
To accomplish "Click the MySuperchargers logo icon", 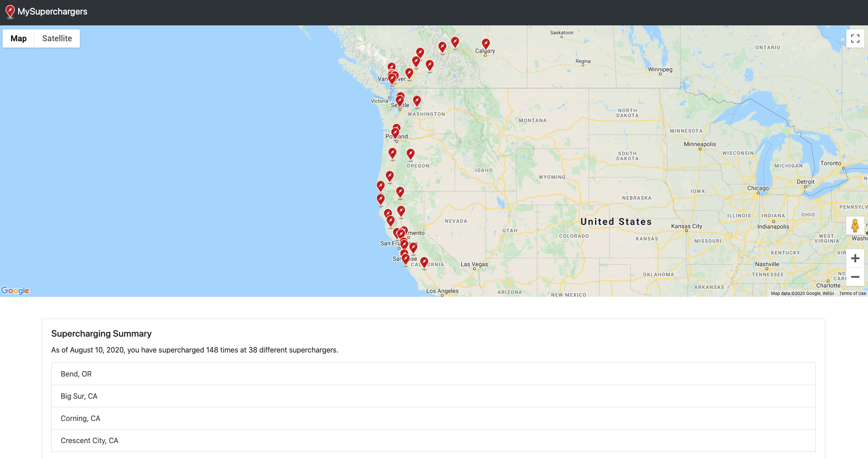I will [10, 12].
